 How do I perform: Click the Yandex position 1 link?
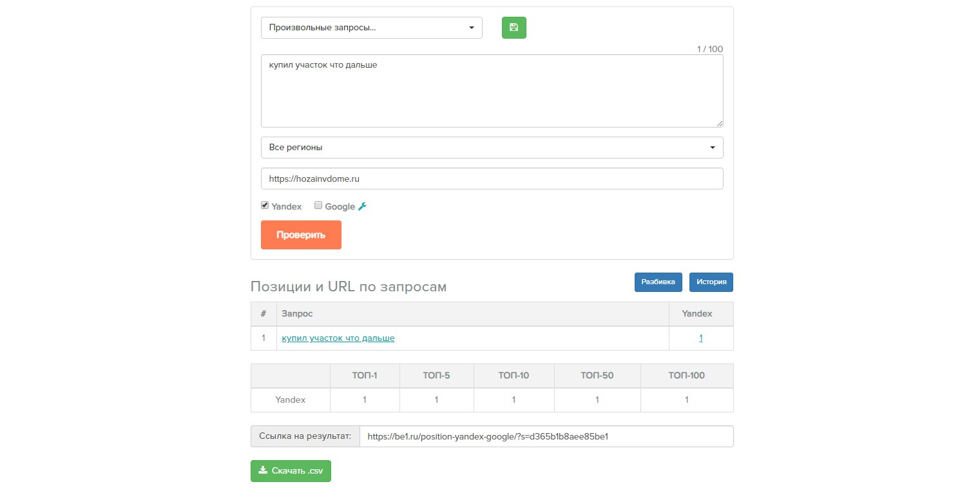[x=700, y=338]
